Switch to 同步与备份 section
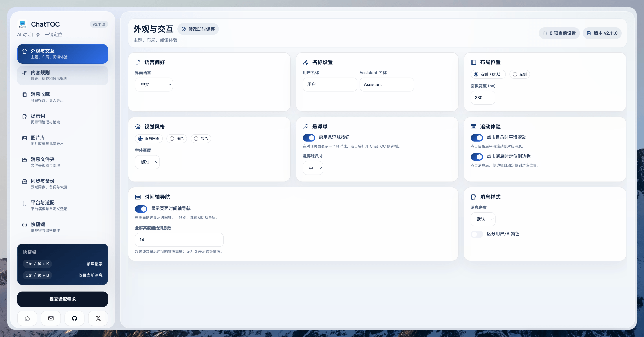 point(63,184)
